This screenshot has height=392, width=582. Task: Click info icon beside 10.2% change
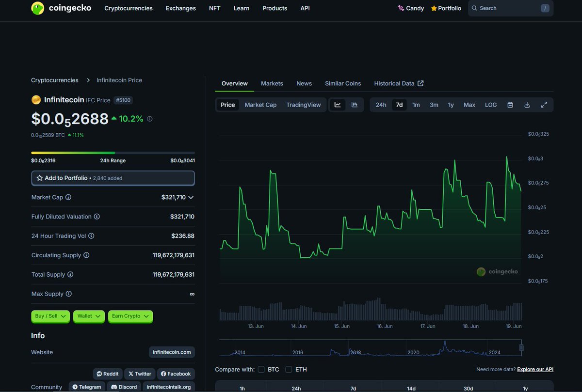pos(149,119)
